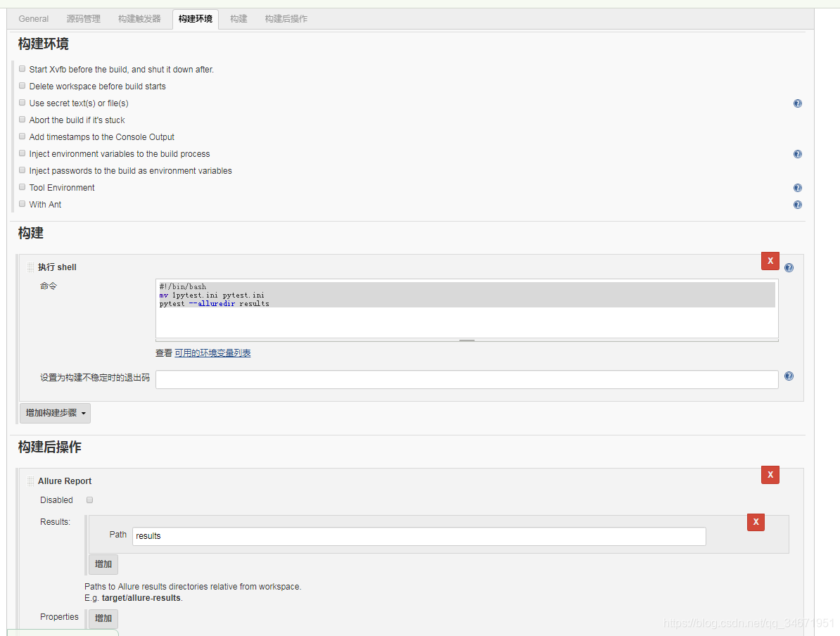
Task: Check the With Ant option
Action: (22, 203)
